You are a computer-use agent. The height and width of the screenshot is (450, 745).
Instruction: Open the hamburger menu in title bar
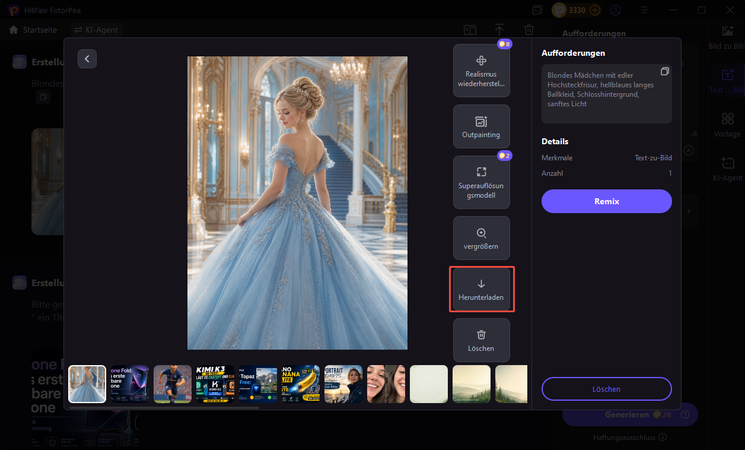tap(644, 10)
